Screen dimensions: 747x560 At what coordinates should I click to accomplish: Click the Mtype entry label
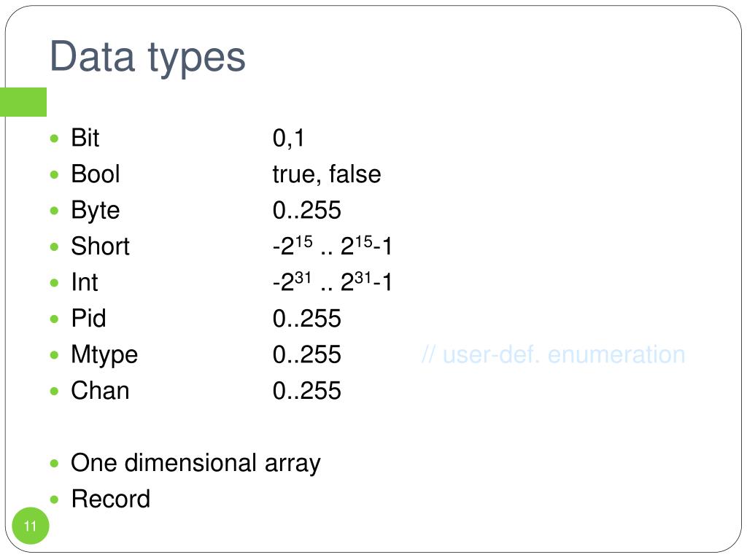(104, 355)
